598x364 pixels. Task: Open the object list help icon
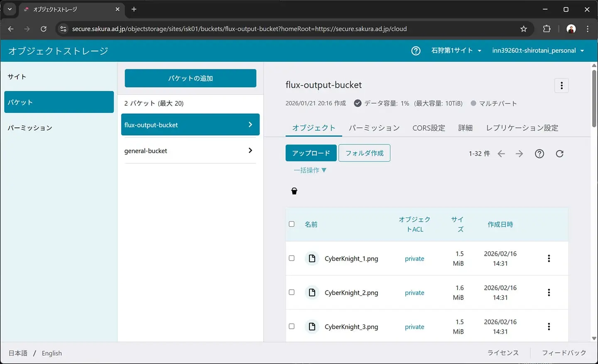tap(539, 154)
